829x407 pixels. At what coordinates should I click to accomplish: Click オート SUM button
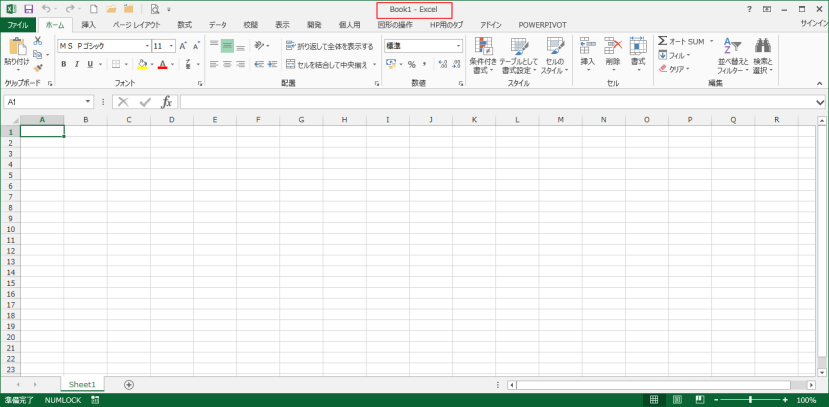tap(681, 41)
